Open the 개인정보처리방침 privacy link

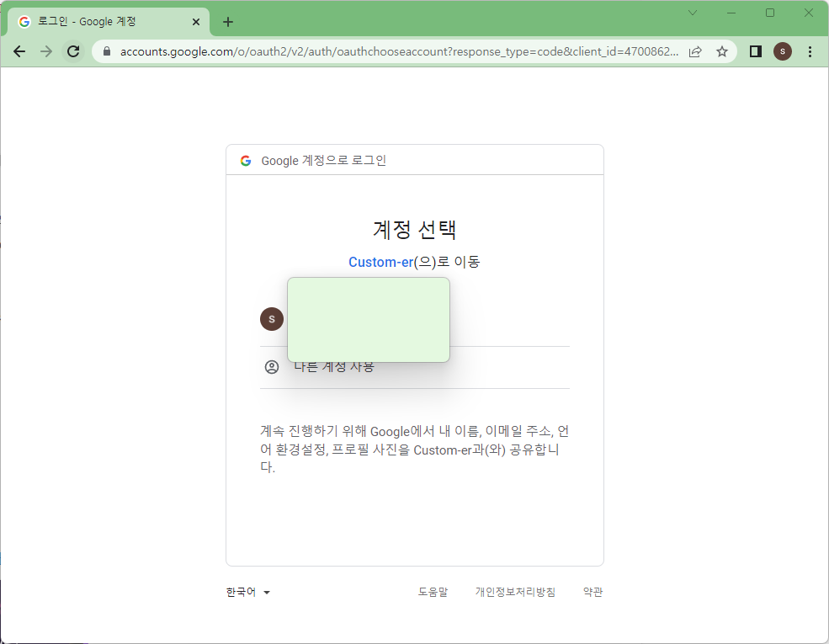click(x=515, y=592)
